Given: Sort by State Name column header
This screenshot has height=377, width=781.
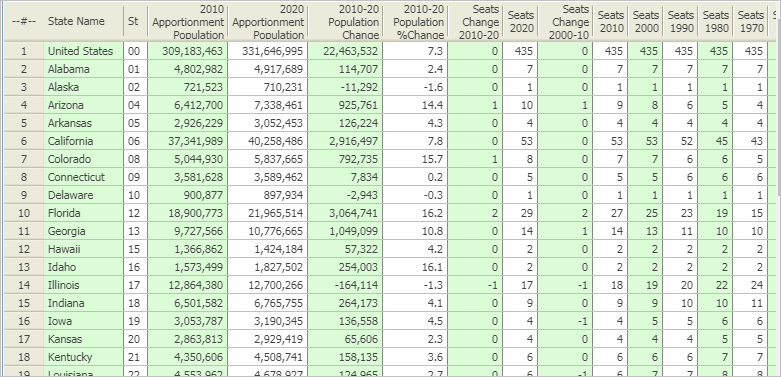Looking at the screenshot, I should coord(84,21).
